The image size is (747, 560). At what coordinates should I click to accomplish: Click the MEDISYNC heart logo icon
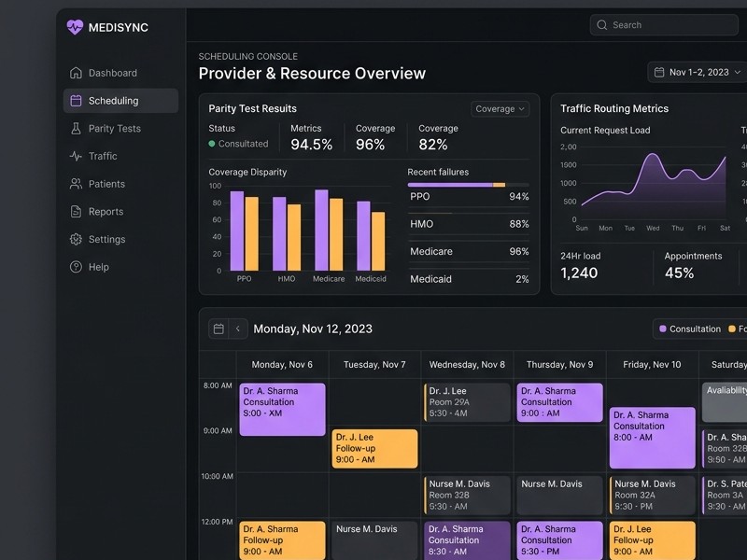coord(75,27)
